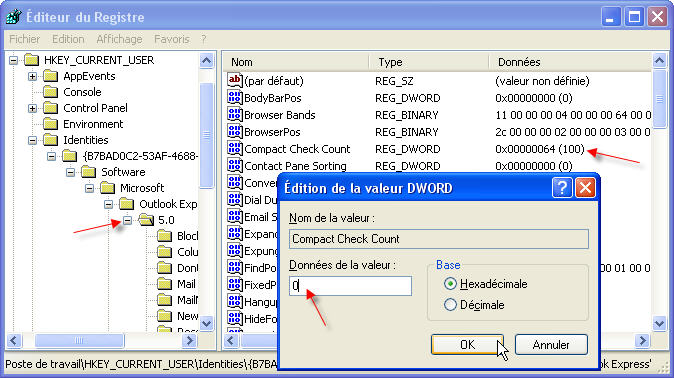
Task: Click the Mail subfolder icon in tree
Action: pos(165,284)
